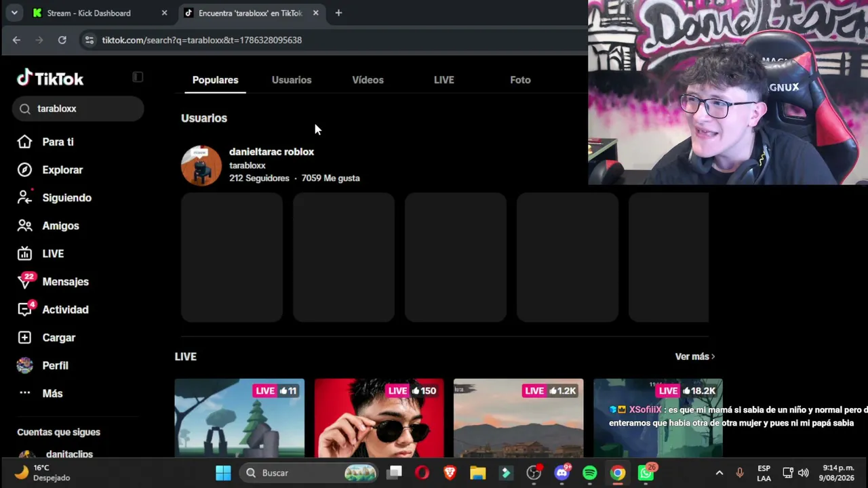Viewport: 868px width, 488px height.
Task: Switch to the Usuarios tab
Action: click(292, 80)
